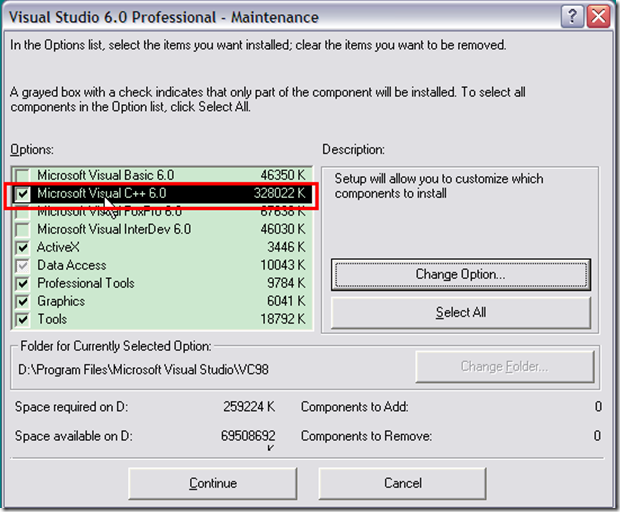Uncheck the Microsoft Visual C++ 6.0 box
The height and width of the screenshot is (512, 620).
coord(23,193)
